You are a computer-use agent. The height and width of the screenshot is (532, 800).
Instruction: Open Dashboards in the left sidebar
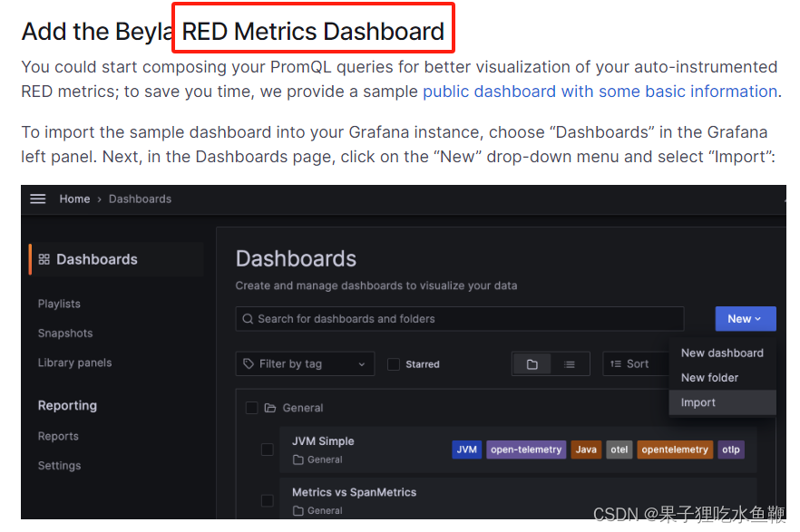(x=117, y=259)
